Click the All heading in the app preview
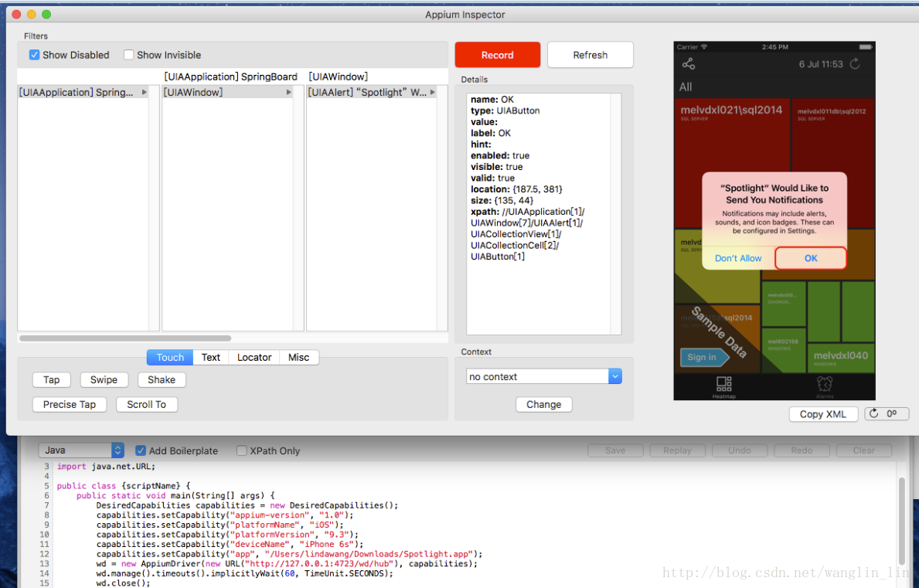 click(x=686, y=87)
